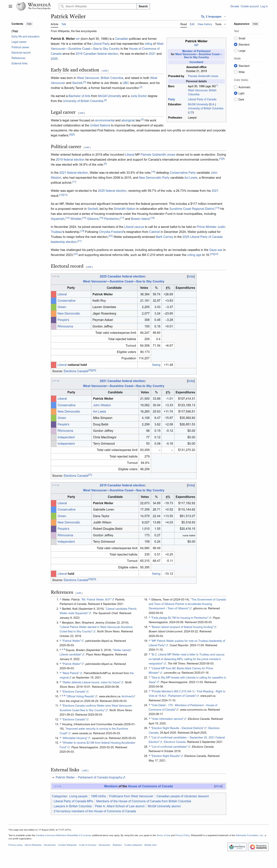Select the Small text size option
This screenshot has height=868, width=277.
235,38
